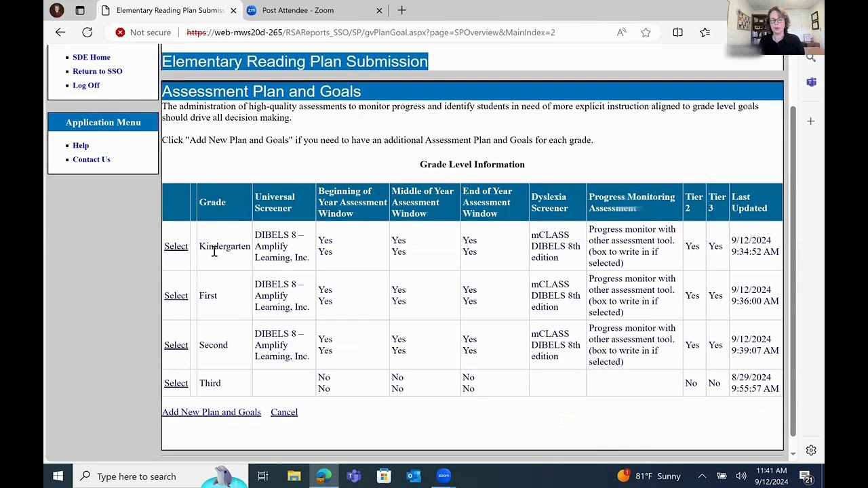868x488 pixels.
Task: Close the Elementary Reading Plan tab
Action: tap(233, 10)
